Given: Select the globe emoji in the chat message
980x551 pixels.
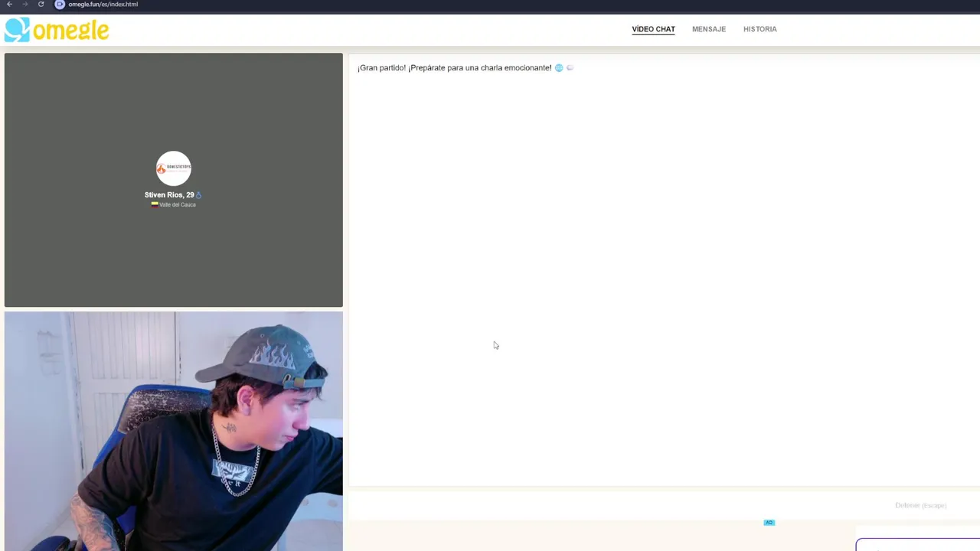Looking at the screenshot, I should (x=559, y=68).
